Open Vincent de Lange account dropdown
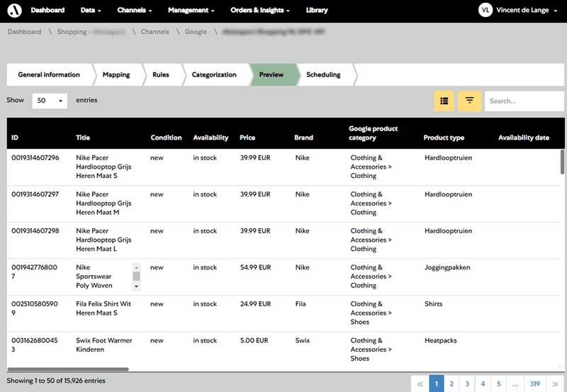Viewport: 567px width, 392px height. [x=527, y=10]
